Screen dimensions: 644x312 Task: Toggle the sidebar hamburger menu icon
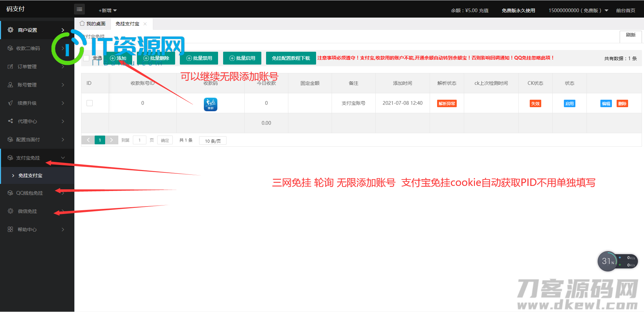[79, 9]
